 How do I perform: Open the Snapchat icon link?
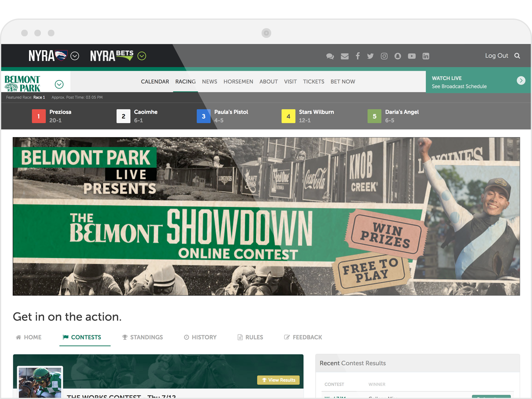tap(398, 56)
